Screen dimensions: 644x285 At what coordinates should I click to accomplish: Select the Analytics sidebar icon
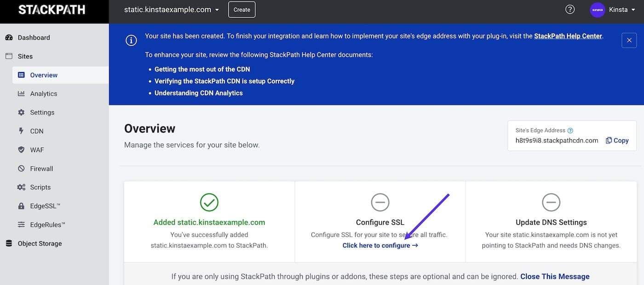pyautogui.click(x=44, y=93)
